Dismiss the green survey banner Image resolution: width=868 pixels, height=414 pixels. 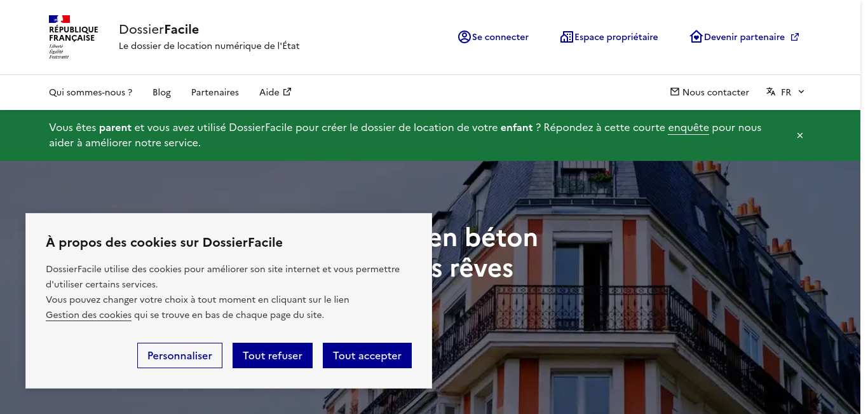pos(800,135)
